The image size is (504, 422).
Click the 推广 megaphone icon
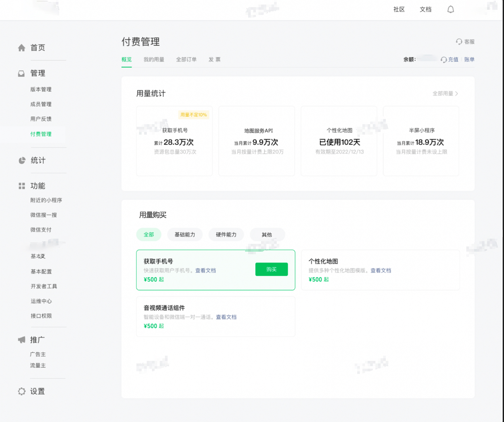pos(21,339)
